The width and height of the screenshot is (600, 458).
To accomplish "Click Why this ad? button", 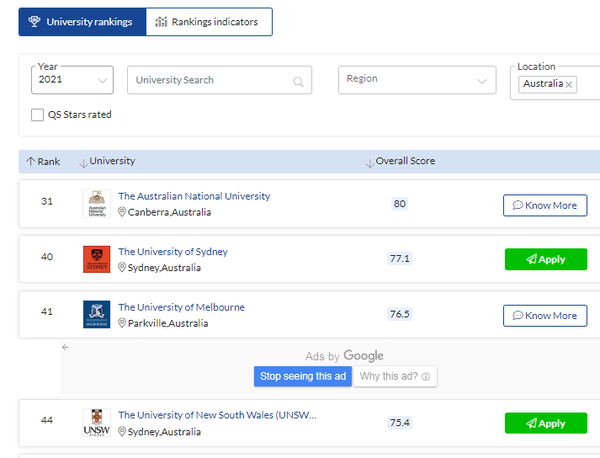I will [395, 376].
